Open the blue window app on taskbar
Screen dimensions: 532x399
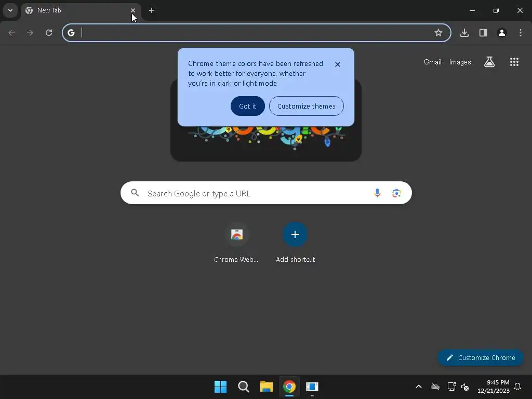click(x=312, y=387)
